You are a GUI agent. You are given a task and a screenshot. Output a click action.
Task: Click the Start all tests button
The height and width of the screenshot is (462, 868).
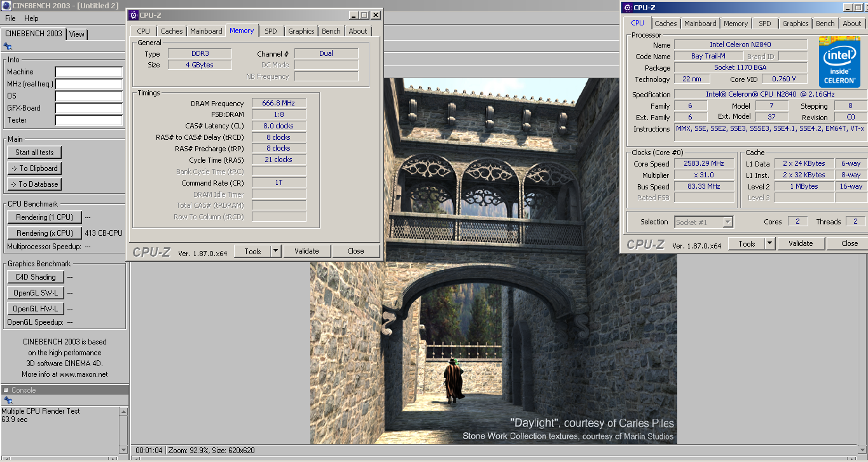(35, 153)
